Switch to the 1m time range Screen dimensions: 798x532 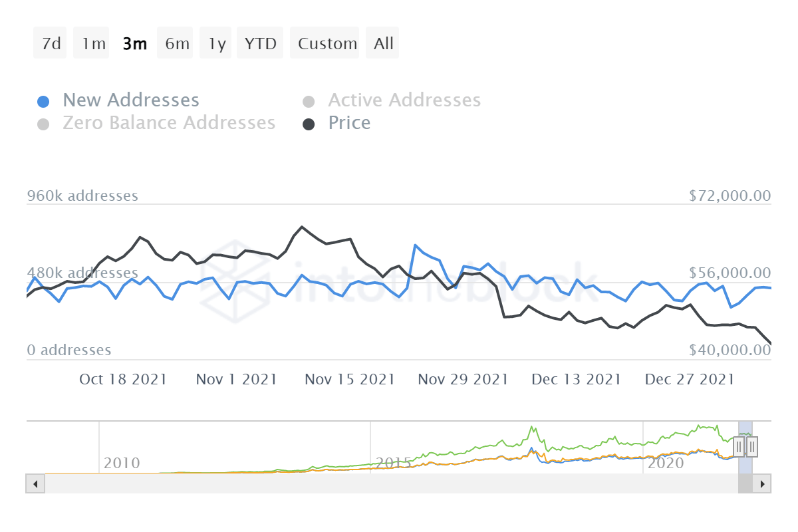[x=94, y=44]
